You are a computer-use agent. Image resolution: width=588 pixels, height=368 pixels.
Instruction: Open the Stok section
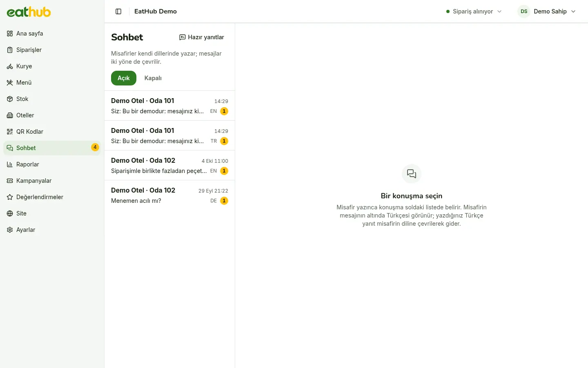(x=52, y=99)
